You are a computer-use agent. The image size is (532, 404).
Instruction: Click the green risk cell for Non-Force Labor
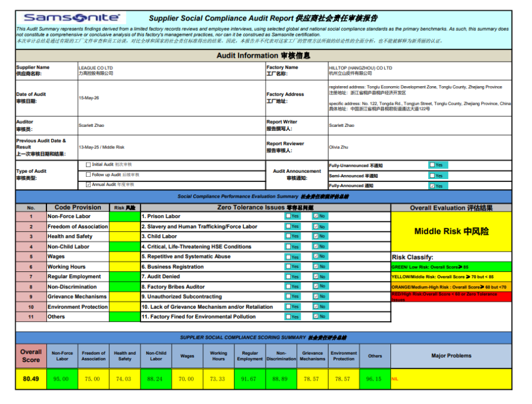(x=125, y=216)
